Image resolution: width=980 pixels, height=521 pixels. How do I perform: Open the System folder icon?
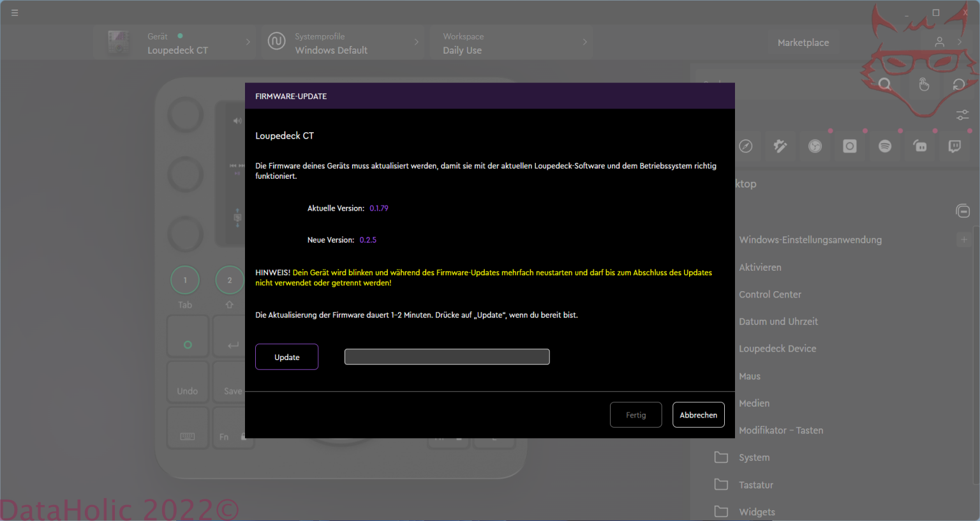[x=721, y=457]
